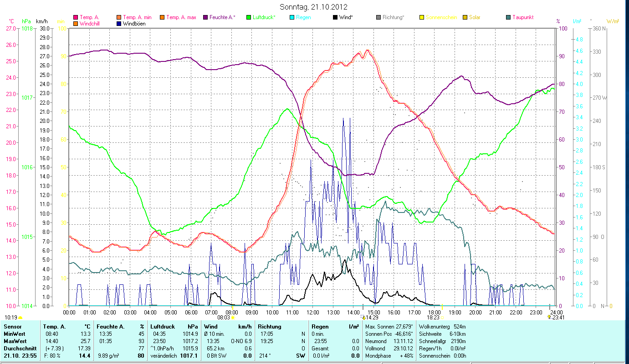Click the sun icon beside 10:19
This screenshot has height=364, width=629.
click(20, 318)
